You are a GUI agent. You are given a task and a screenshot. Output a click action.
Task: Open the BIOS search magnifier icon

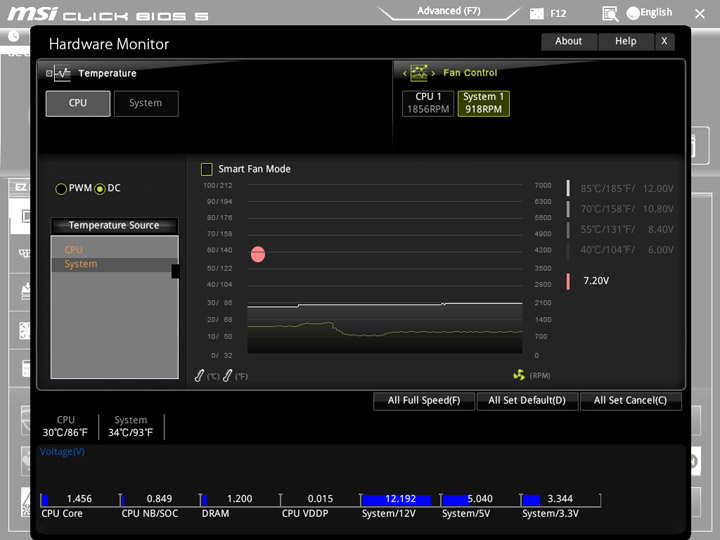click(610, 13)
